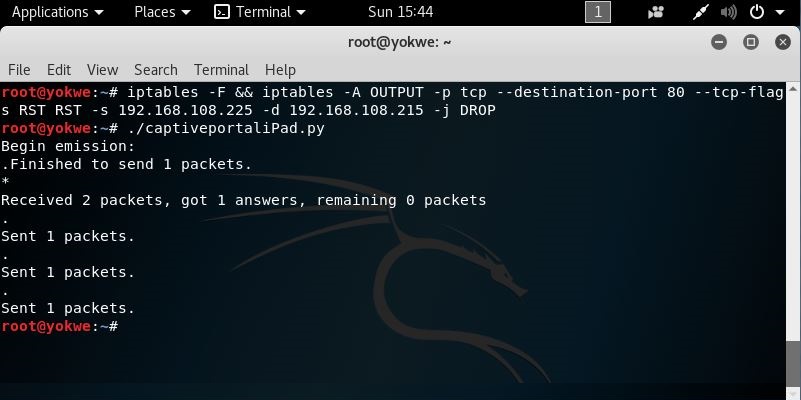Open the Edit menu
This screenshot has width=801, height=400.
click(x=59, y=69)
